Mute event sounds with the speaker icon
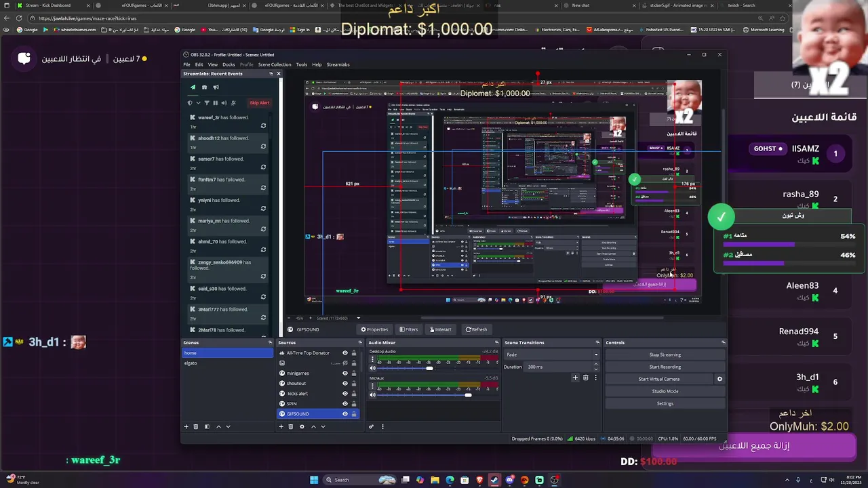The image size is (868, 488). [x=224, y=103]
